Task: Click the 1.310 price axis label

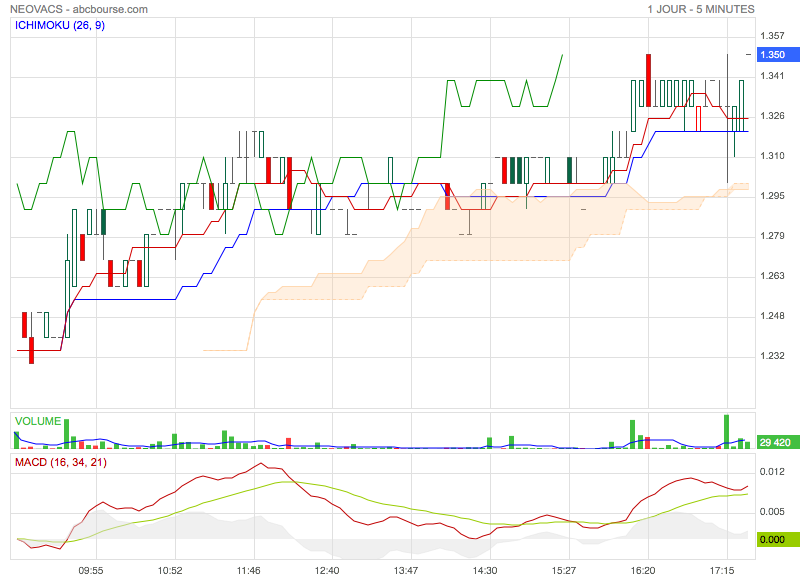Action: tap(772, 156)
